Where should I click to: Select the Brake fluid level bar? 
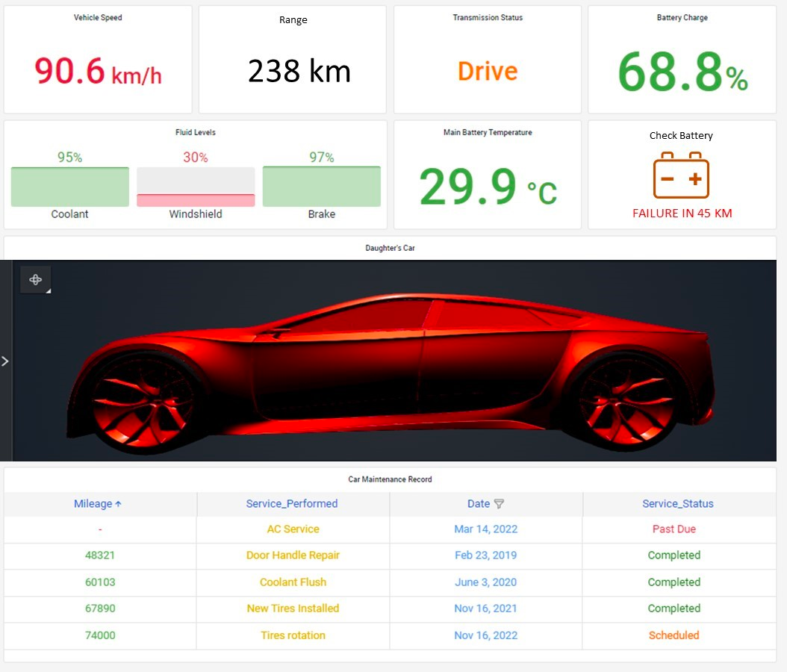(x=322, y=187)
